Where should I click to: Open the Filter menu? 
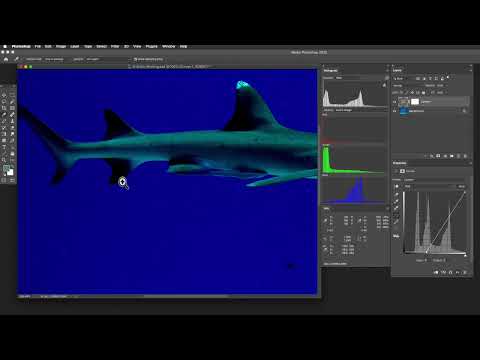(115, 46)
